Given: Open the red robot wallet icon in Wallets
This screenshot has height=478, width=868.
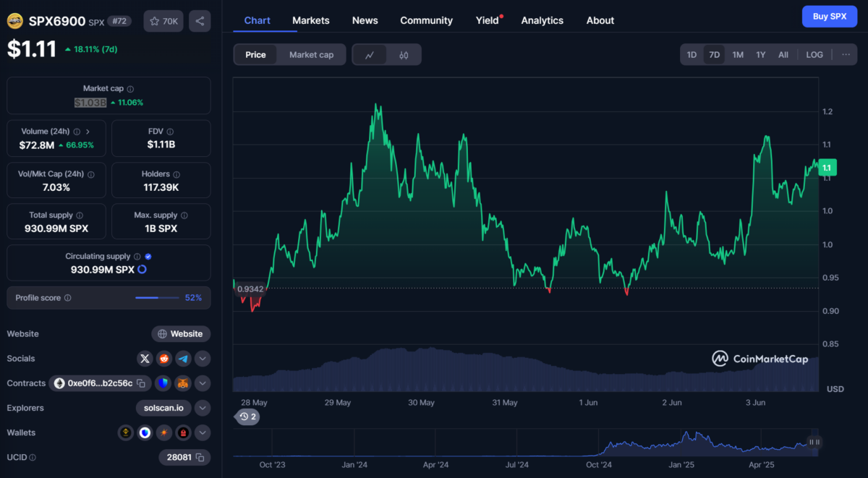Looking at the screenshot, I should pyautogui.click(x=184, y=432).
